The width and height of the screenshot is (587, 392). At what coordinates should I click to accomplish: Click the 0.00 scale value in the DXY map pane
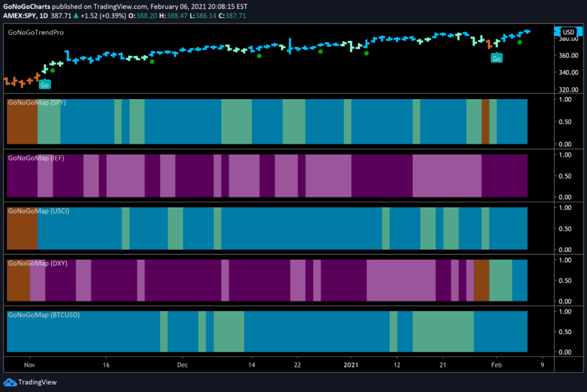565,301
